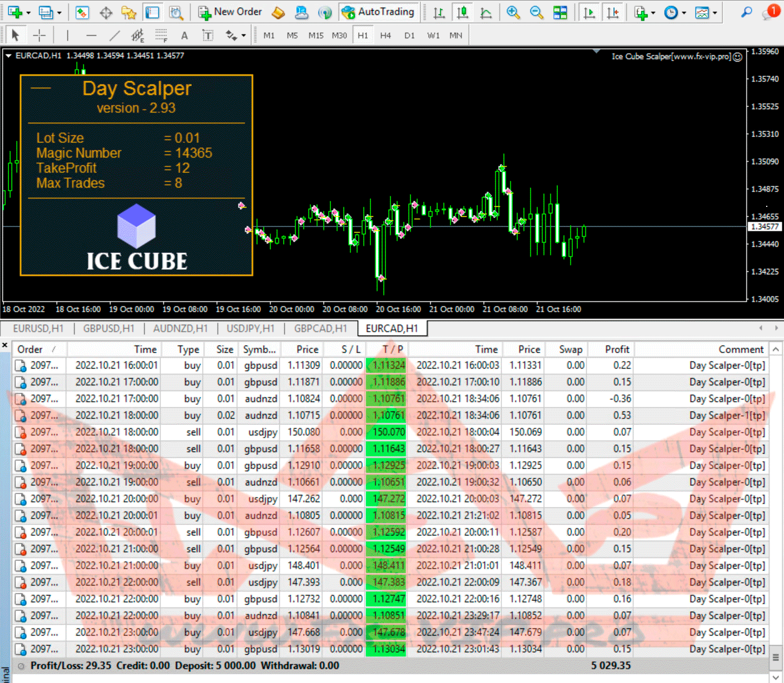Select the Crosshair tool
Image resolution: width=784 pixels, height=683 pixels.
[x=39, y=36]
